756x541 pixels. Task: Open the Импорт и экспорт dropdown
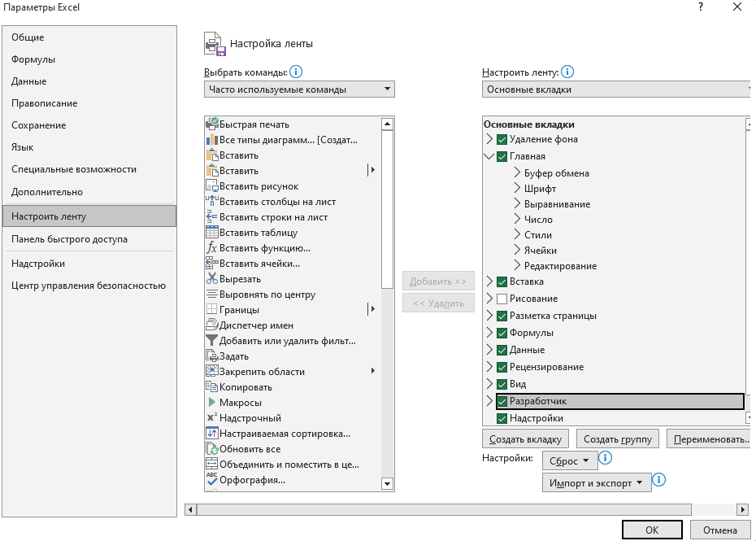(597, 482)
